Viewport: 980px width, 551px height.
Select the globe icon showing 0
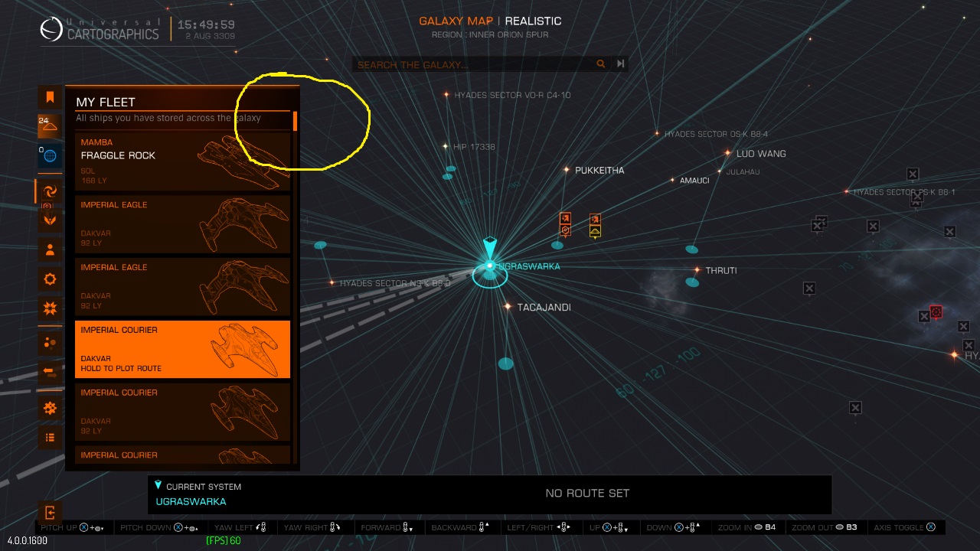click(50, 155)
